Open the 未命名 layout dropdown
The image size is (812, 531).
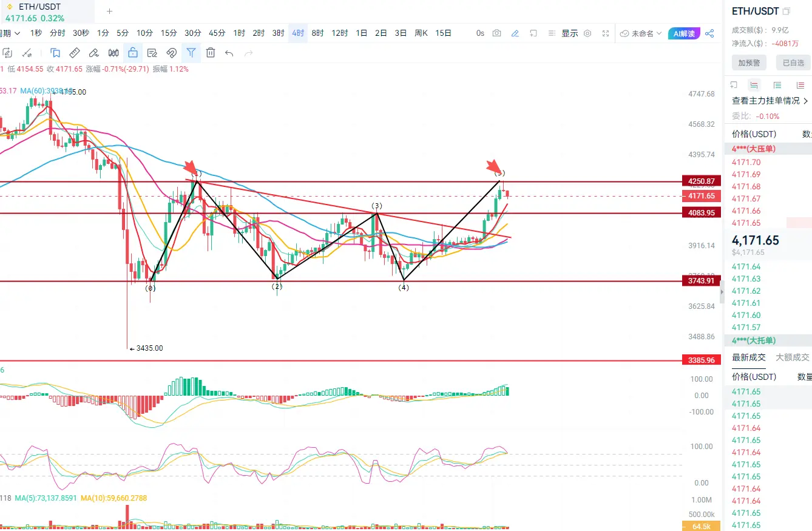click(x=640, y=33)
